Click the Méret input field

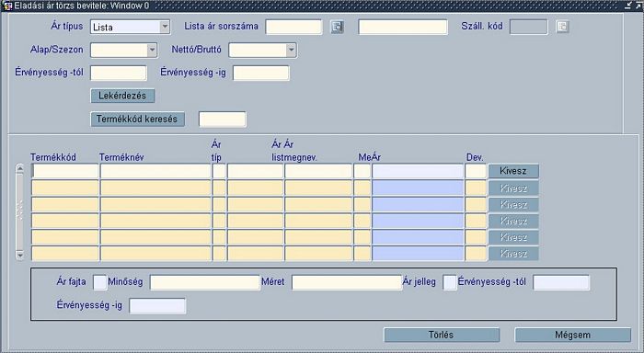pos(347,283)
